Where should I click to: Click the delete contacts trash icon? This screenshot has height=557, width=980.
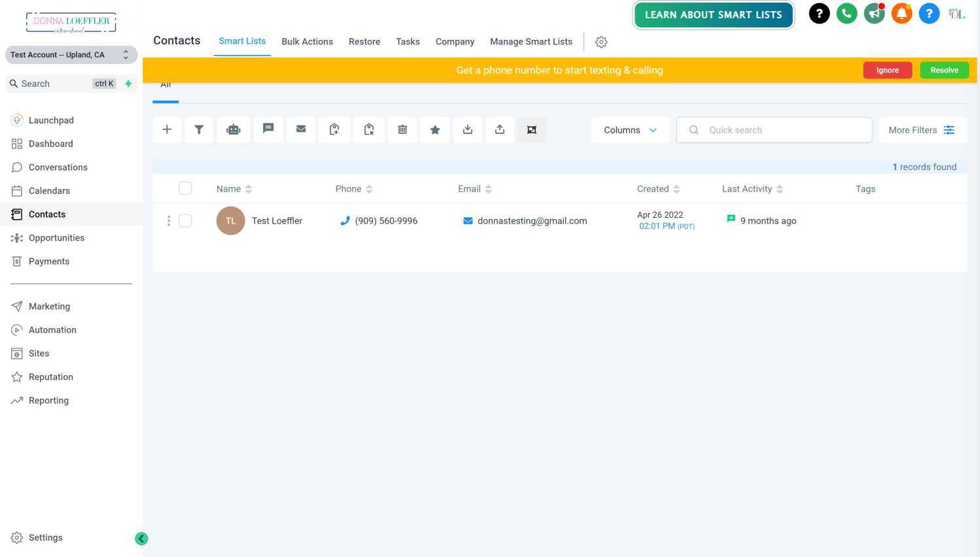(402, 129)
